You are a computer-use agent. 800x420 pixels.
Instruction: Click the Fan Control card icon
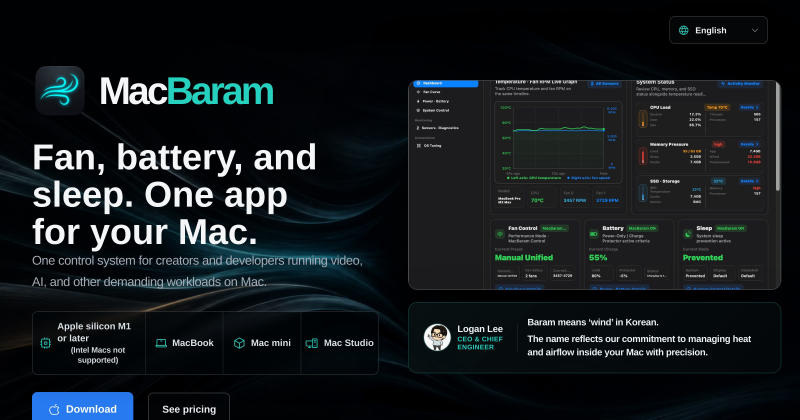click(x=500, y=234)
